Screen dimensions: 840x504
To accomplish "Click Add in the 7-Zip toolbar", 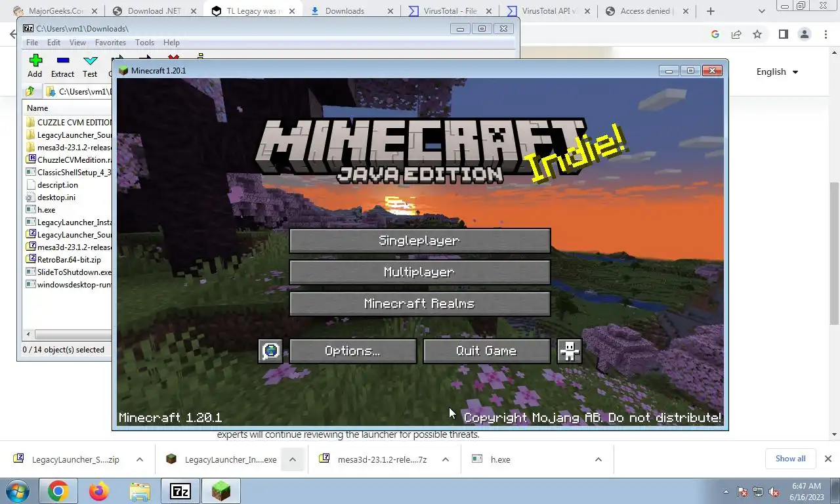I will [35, 66].
